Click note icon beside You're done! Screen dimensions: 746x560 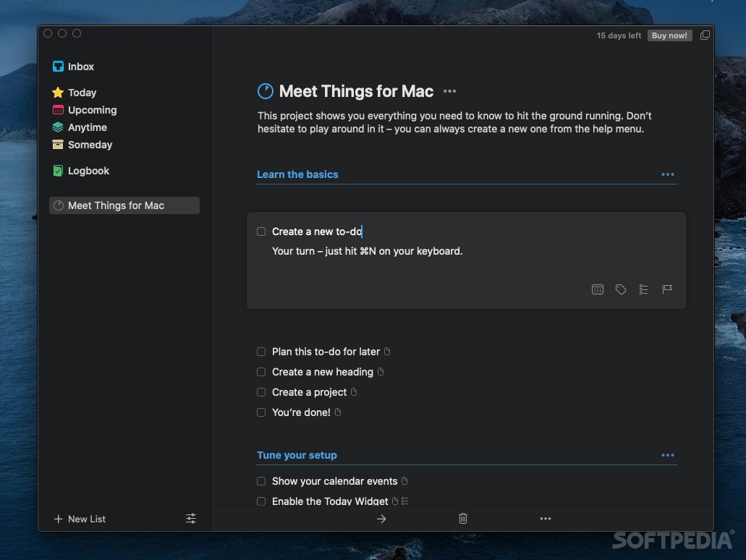[x=338, y=412]
